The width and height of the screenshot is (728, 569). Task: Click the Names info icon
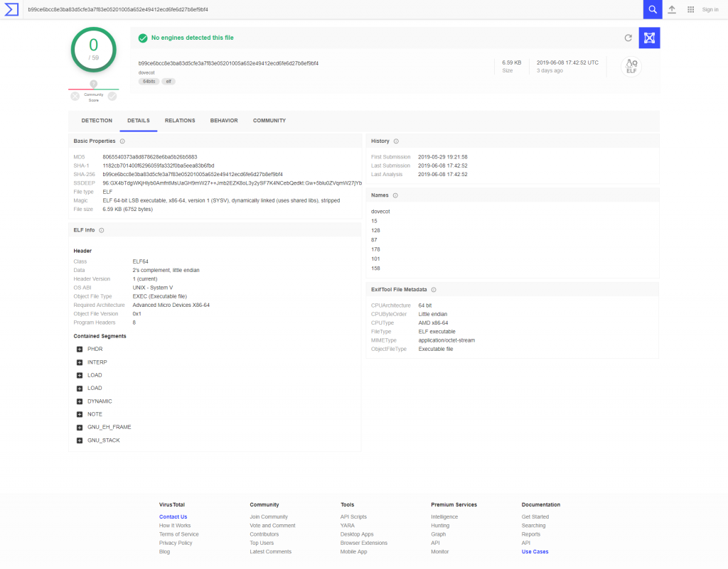tap(395, 195)
